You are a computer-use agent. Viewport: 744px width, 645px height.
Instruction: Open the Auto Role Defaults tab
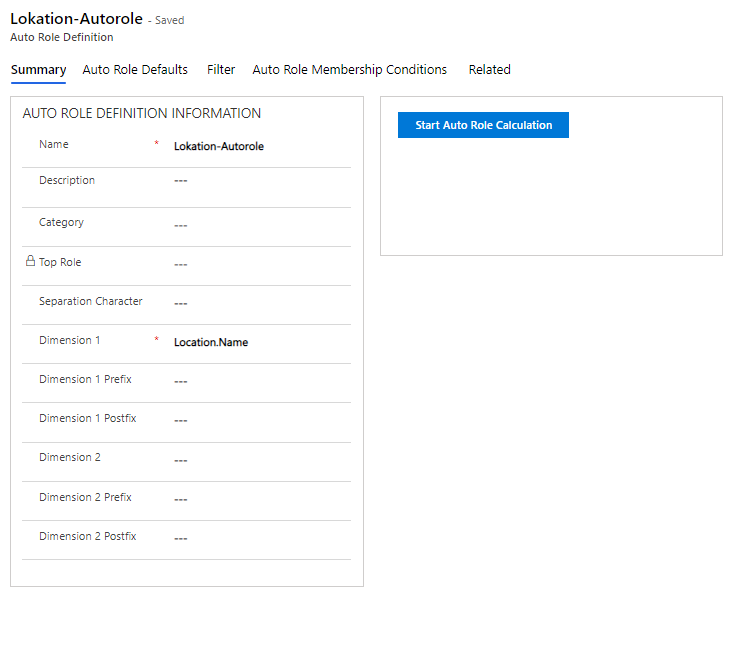[x=135, y=70]
